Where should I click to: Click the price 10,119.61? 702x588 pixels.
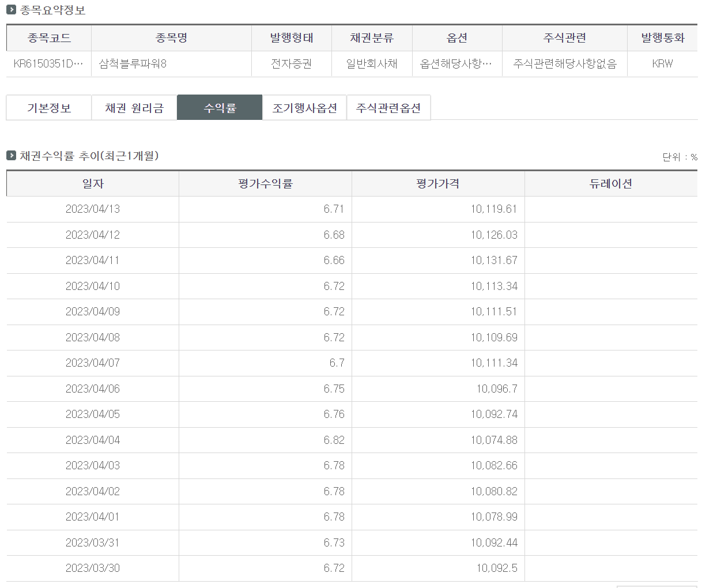click(x=494, y=209)
